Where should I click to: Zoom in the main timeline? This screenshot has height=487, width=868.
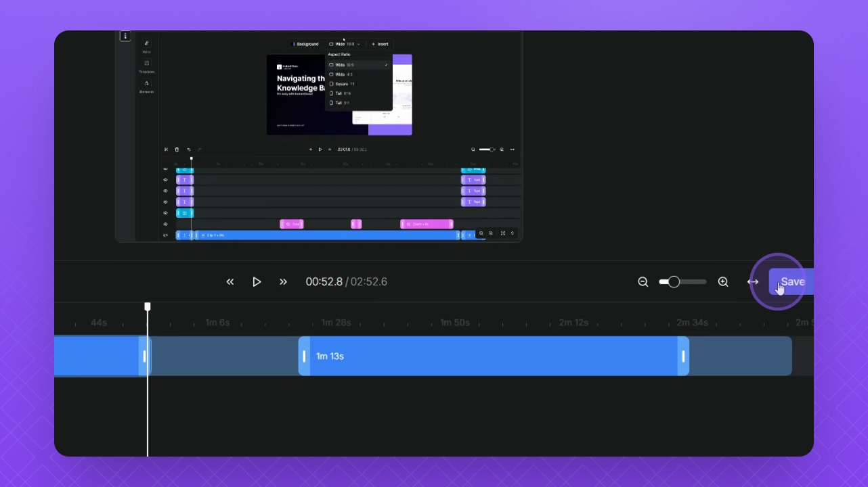(723, 282)
